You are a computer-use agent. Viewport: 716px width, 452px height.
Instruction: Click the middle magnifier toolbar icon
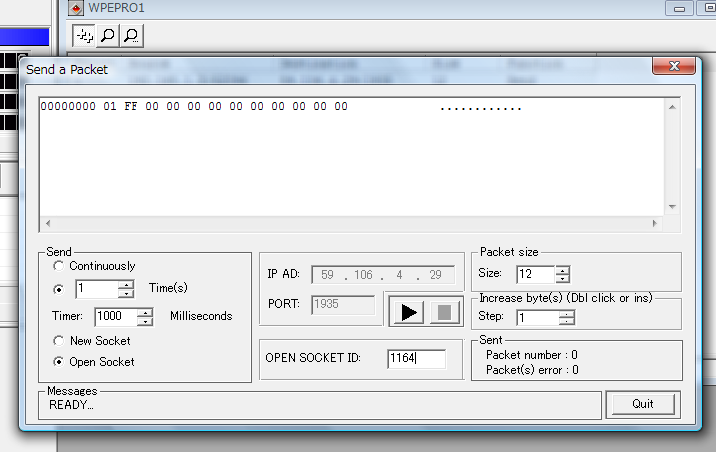107,36
